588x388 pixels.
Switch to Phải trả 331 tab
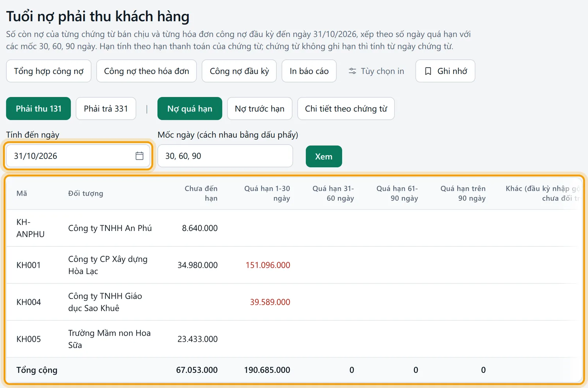[x=106, y=108]
